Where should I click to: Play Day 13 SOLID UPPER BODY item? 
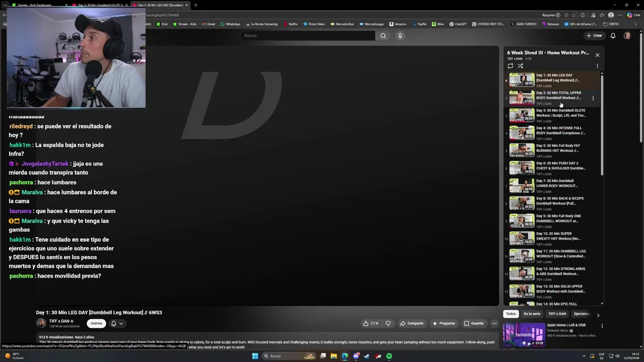click(x=552, y=292)
